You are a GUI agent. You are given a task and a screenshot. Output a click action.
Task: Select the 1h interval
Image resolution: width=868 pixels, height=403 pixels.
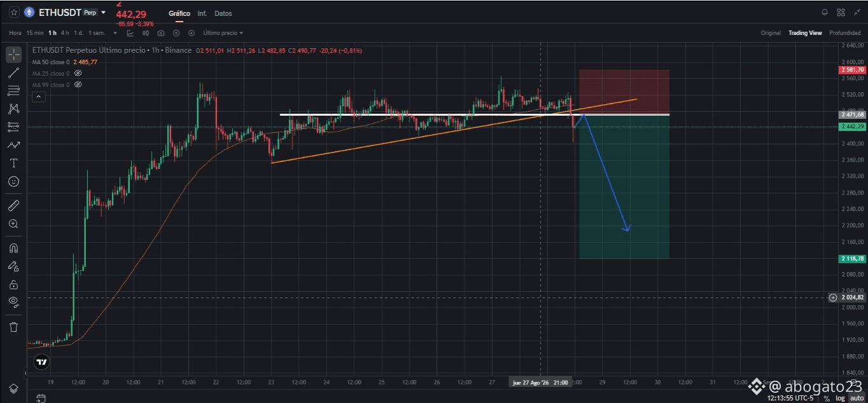pos(52,33)
